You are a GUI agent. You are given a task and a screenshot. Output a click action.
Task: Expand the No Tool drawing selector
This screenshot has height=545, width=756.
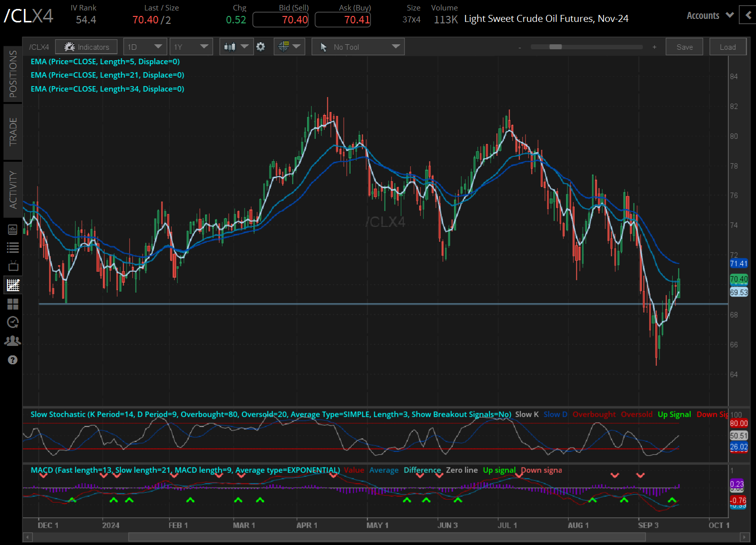358,47
